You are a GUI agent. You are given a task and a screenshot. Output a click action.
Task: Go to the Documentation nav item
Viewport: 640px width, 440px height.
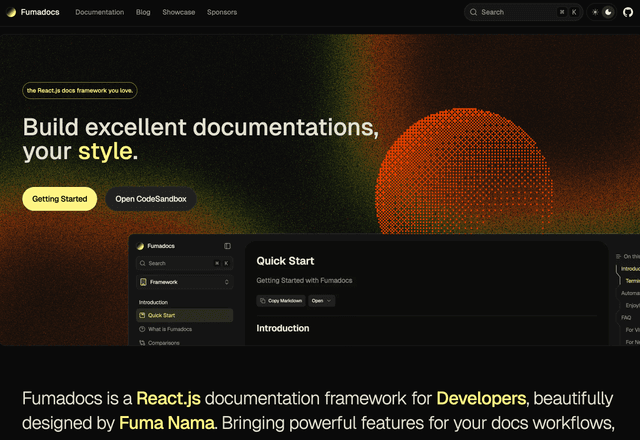[100, 12]
